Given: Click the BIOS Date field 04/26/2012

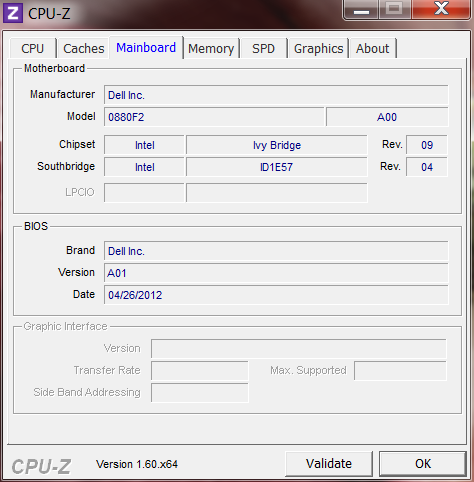Looking at the screenshot, I should (276, 295).
